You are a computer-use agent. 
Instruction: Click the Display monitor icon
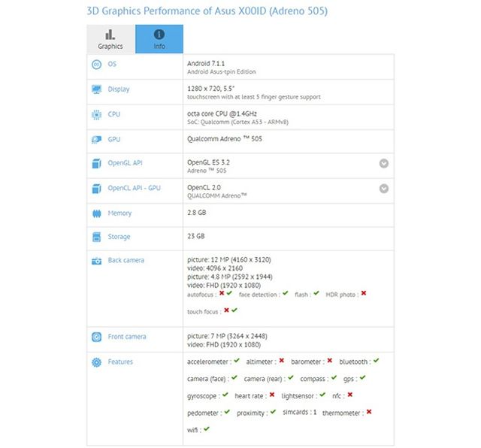(97, 89)
